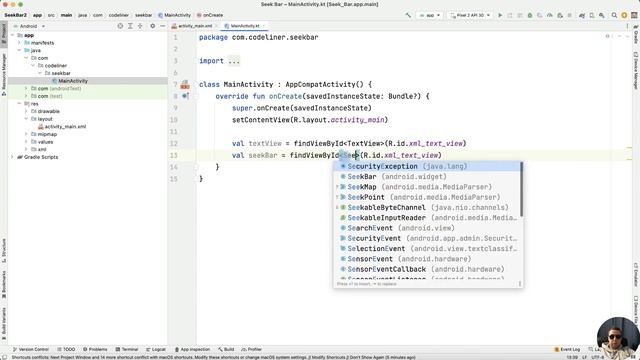The height and width of the screenshot is (360, 640).
Task: Open the Bookmarks side tab
Action: click(x=4, y=284)
